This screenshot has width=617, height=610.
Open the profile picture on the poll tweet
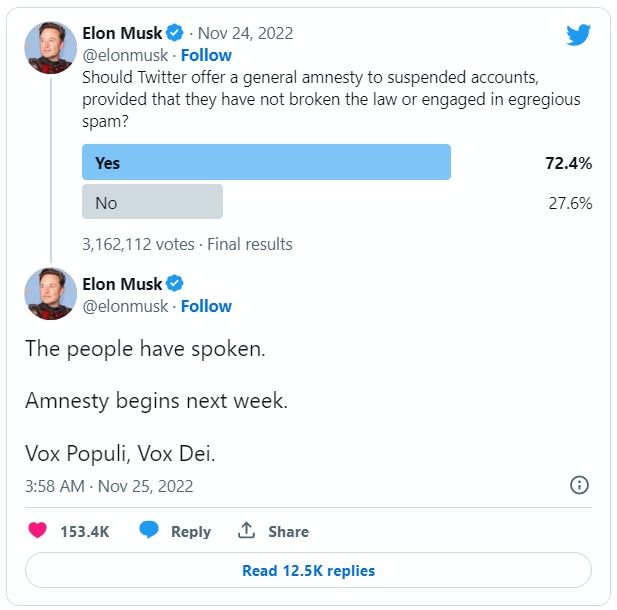50,46
